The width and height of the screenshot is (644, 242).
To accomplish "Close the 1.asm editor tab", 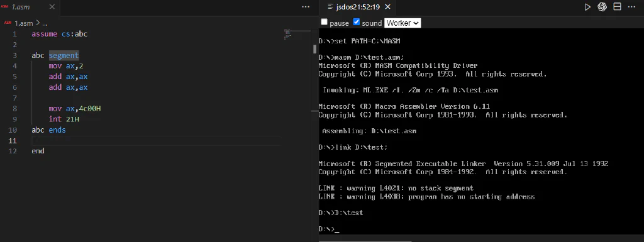I will pos(52,7).
